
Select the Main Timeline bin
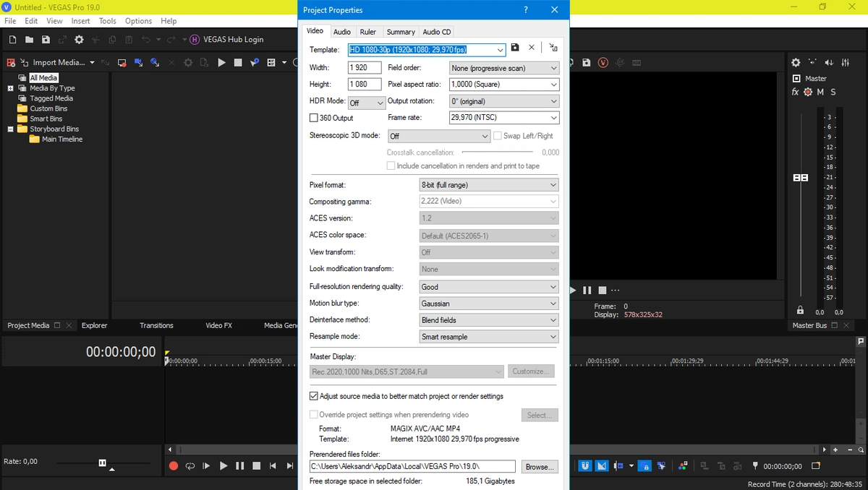tap(61, 139)
